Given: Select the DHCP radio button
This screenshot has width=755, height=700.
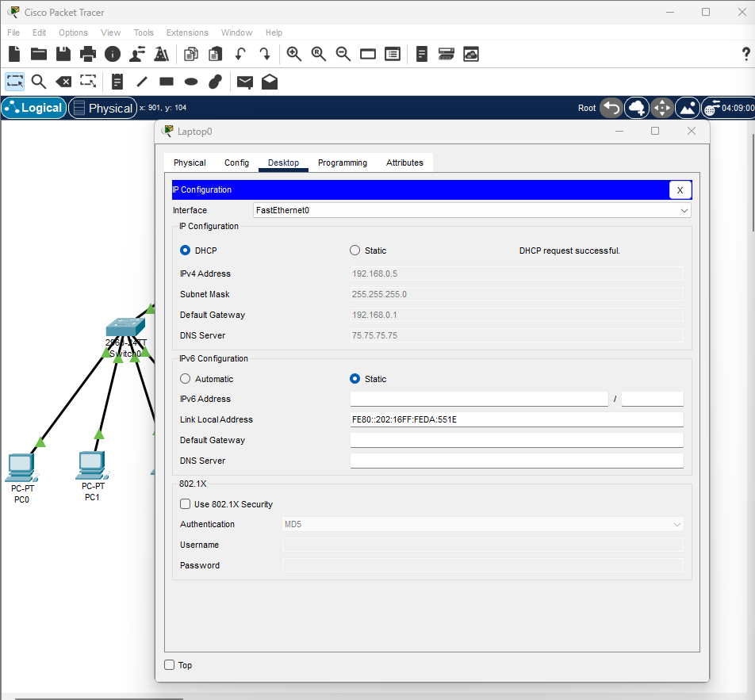Looking at the screenshot, I should click(185, 251).
